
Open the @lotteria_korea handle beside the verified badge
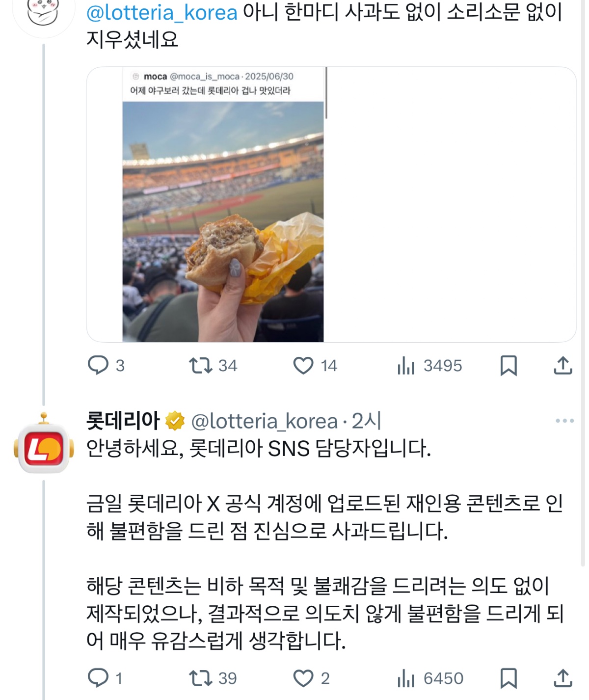coord(265,421)
